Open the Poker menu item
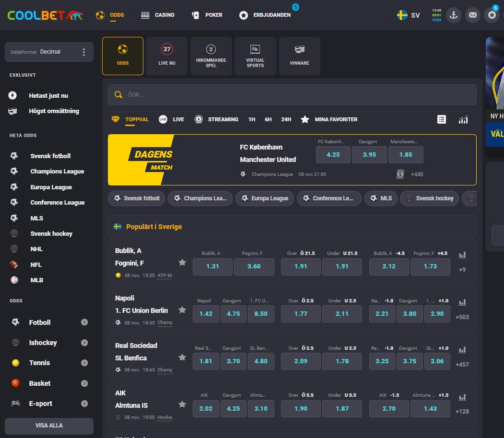Screen dimensions: 504x438 [x=207, y=15]
